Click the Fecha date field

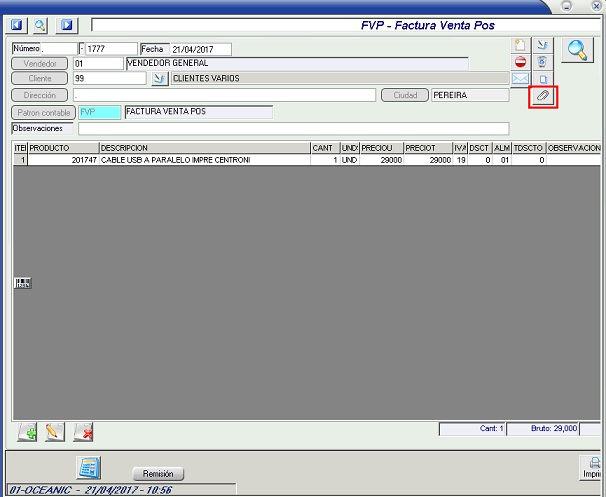coord(200,49)
